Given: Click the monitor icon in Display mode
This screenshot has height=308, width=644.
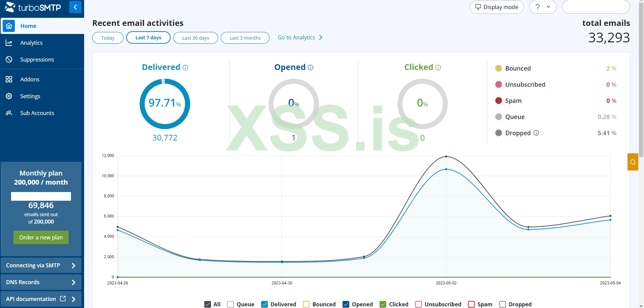Looking at the screenshot, I should [x=478, y=7].
